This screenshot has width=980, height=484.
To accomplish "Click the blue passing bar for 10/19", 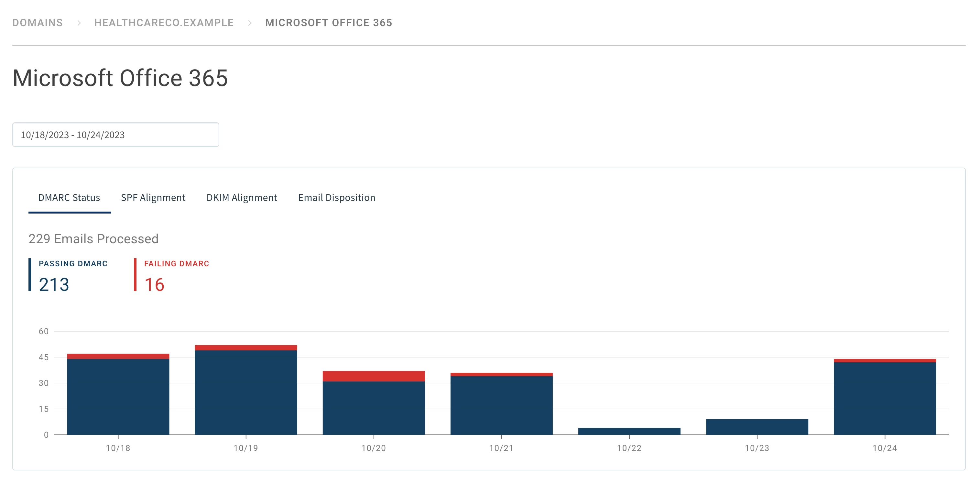I will 246,392.
